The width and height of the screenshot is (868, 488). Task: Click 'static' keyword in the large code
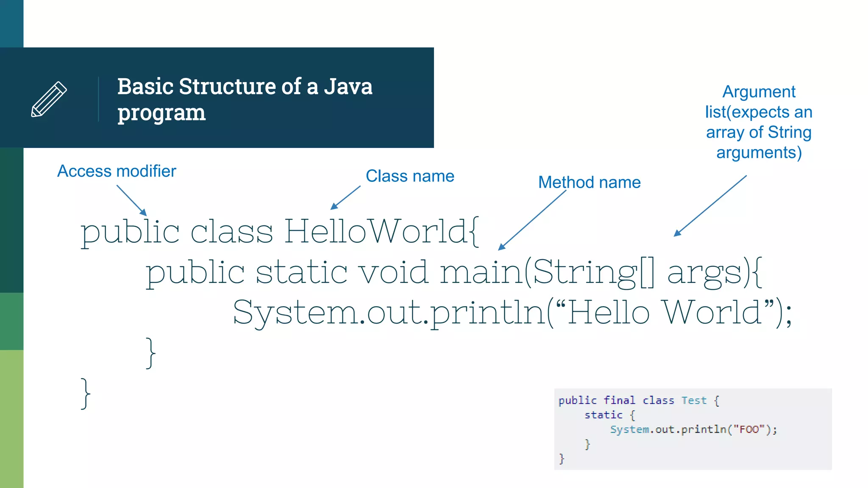coord(302,272)
